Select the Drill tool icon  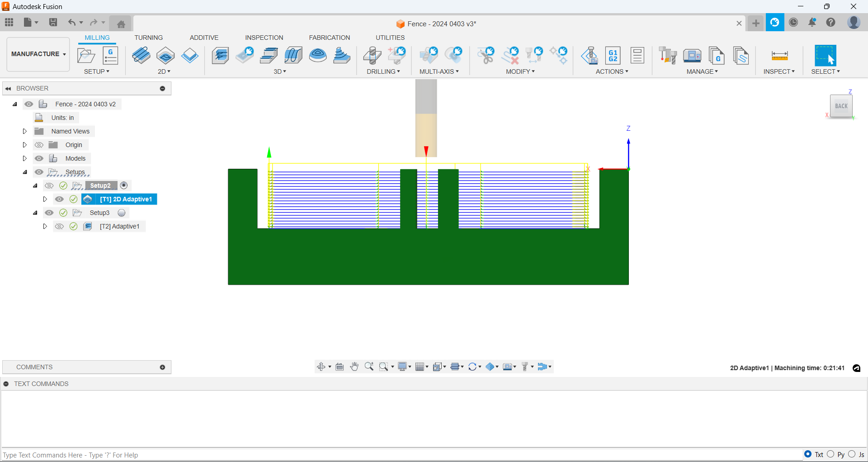click(372, 56)
